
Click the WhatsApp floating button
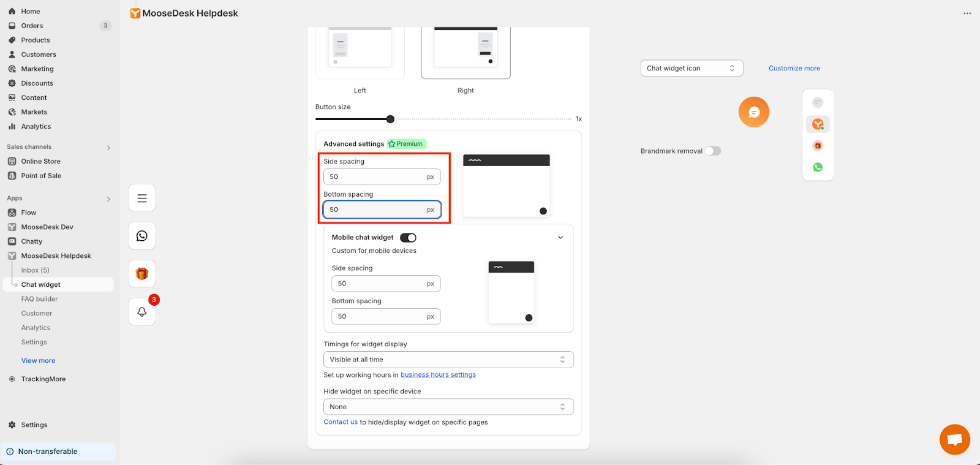(142, 236)
